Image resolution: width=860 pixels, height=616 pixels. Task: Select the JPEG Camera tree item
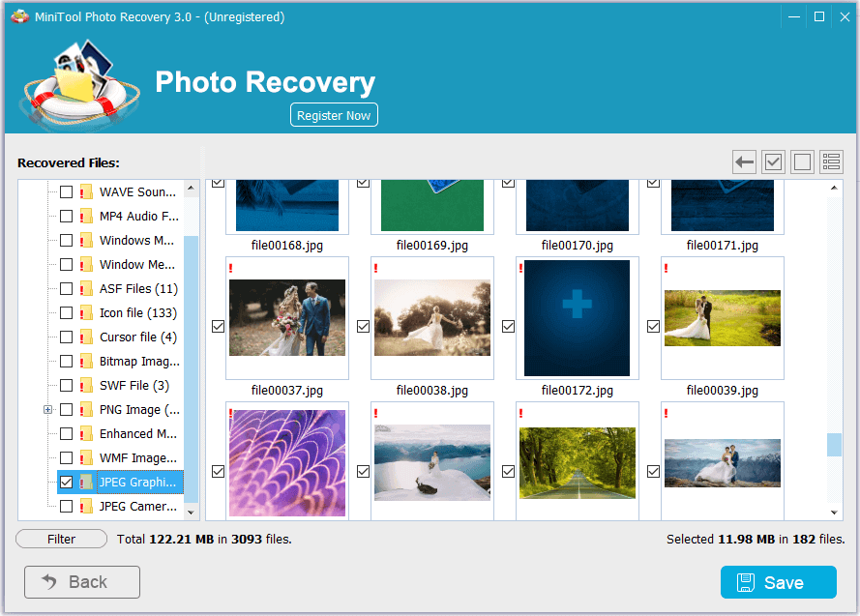pos(137,507)
